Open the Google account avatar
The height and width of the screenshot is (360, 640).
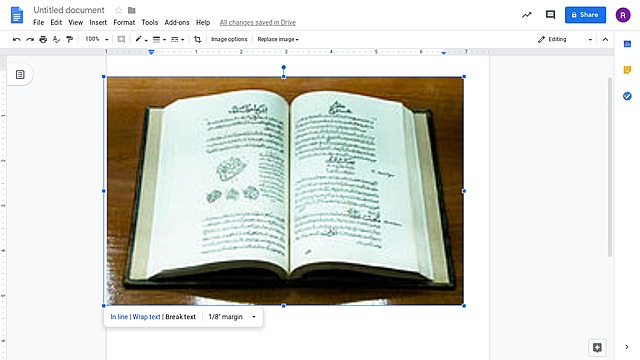pyautogui.click(x=623, y=15)
